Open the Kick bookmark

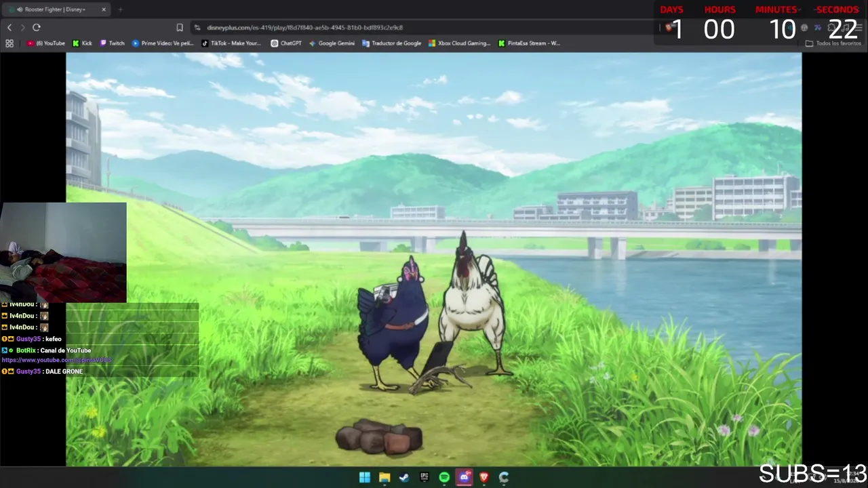(x=82, y=43)
